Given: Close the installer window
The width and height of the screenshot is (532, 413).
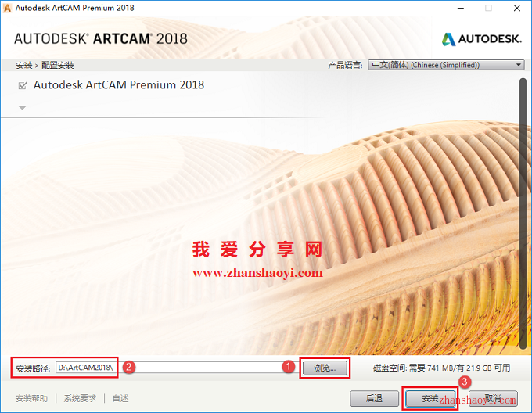Looking at the screenshot, I should pyautogui.click(x=517, y=8).
